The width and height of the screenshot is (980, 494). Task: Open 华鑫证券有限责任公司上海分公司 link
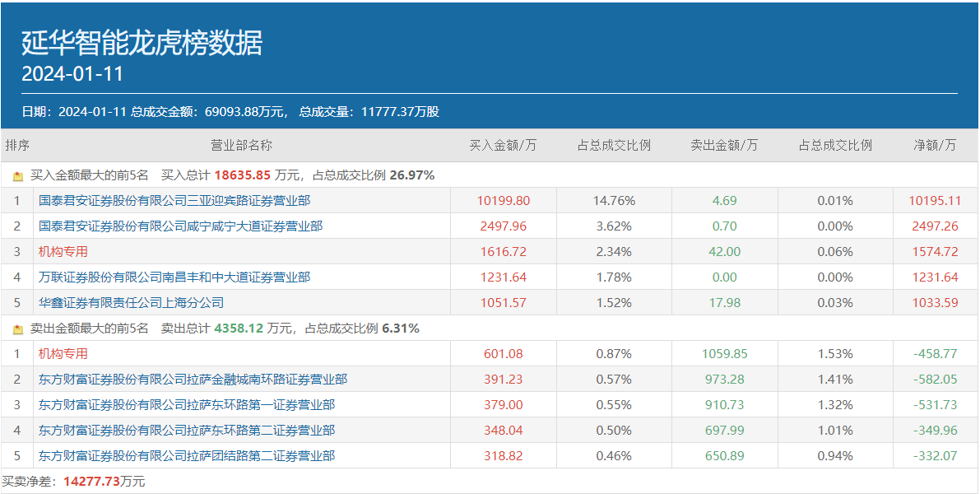[132, 303]
